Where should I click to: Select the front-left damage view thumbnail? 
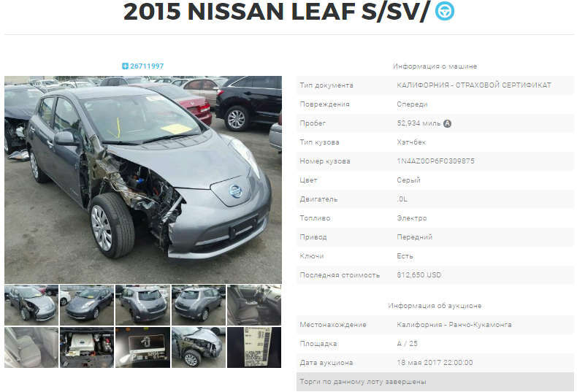(x=31, y=305)
